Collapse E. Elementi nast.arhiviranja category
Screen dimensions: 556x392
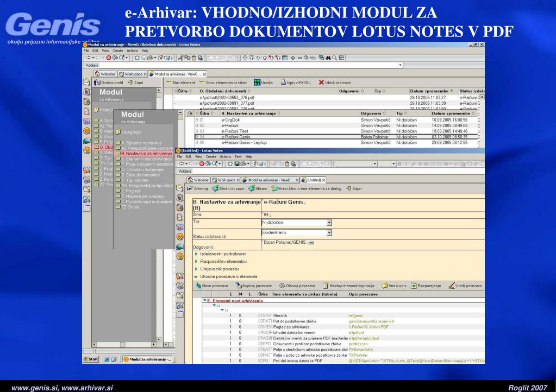click(x=204, y=300)
